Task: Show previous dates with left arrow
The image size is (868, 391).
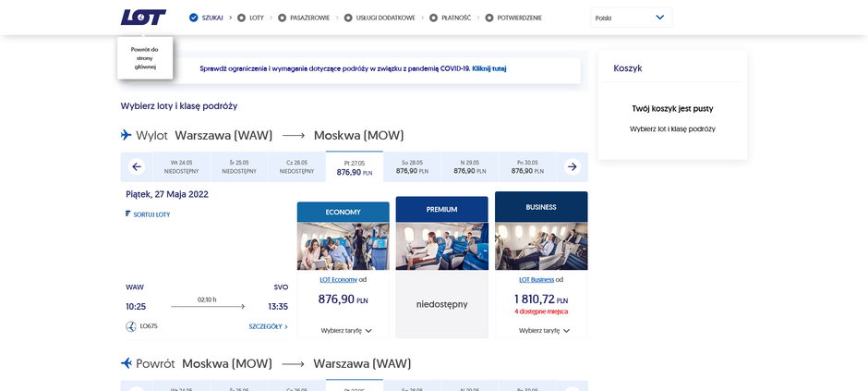Action: [x=138, y=167]
